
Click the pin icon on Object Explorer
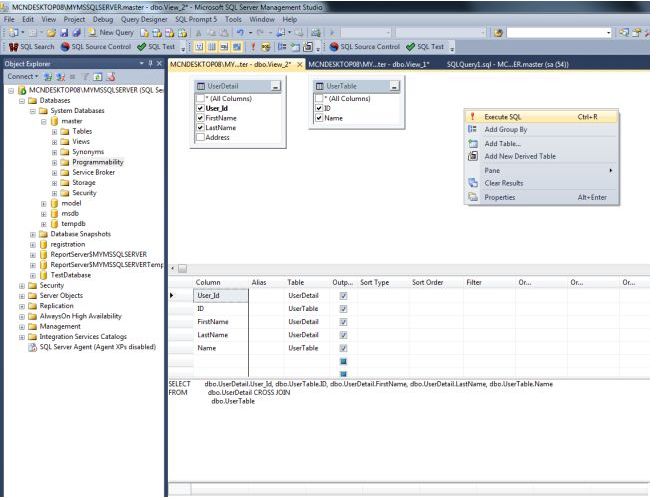tap(151, 64)
